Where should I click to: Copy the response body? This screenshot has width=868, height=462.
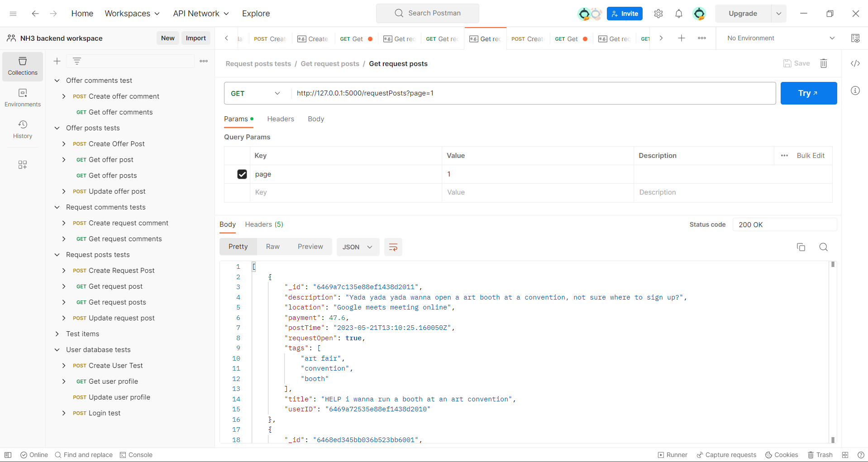pyautogui.click(x=801, y=247)
